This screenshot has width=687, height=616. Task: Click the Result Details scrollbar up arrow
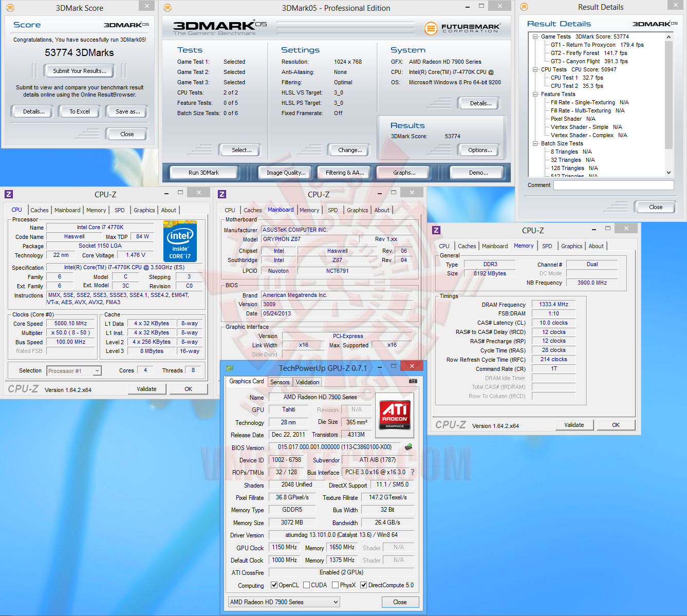coord(669,37)
